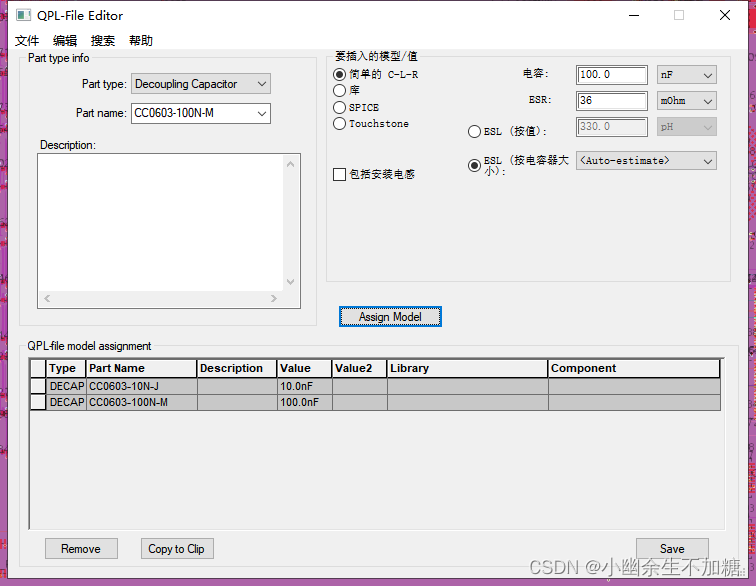Image resolution: width=756 pixels, height=586 pixels.
Task: Click the 电容 value field
Action: tap(612, 75)
